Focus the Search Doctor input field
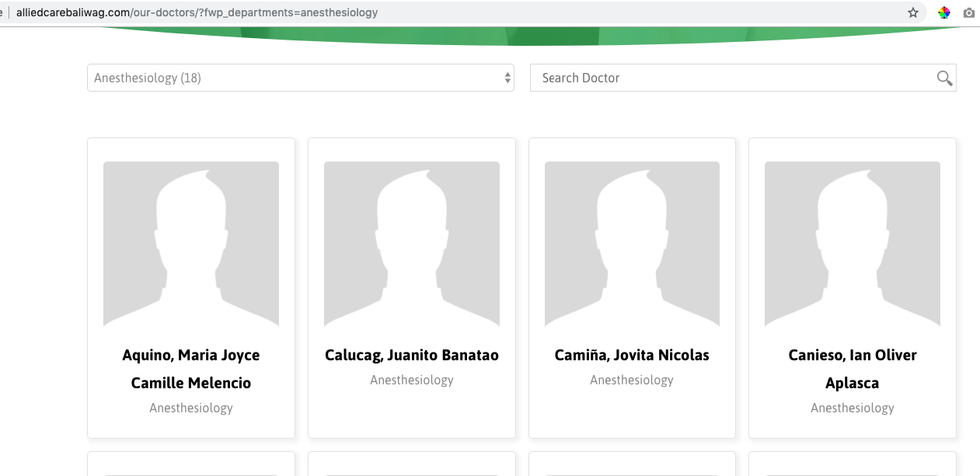This screenshot has height=476, width=980. [743, 78]
